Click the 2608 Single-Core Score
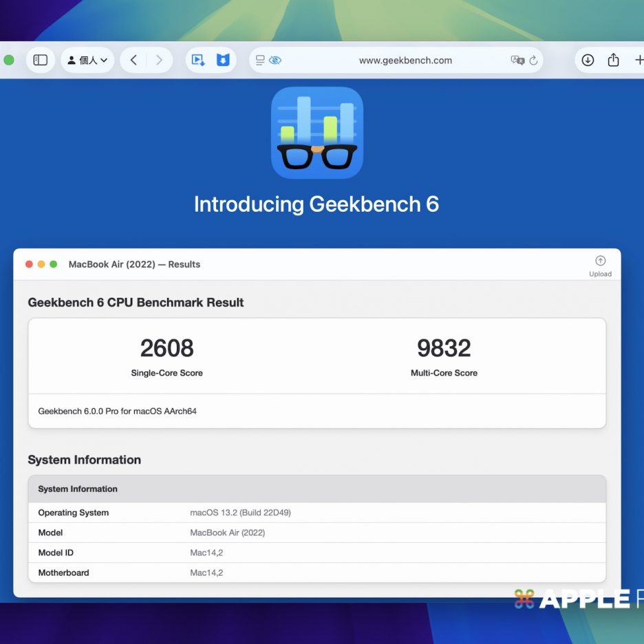Viewport: 644px width, 644px height. [x=167, y=349]
